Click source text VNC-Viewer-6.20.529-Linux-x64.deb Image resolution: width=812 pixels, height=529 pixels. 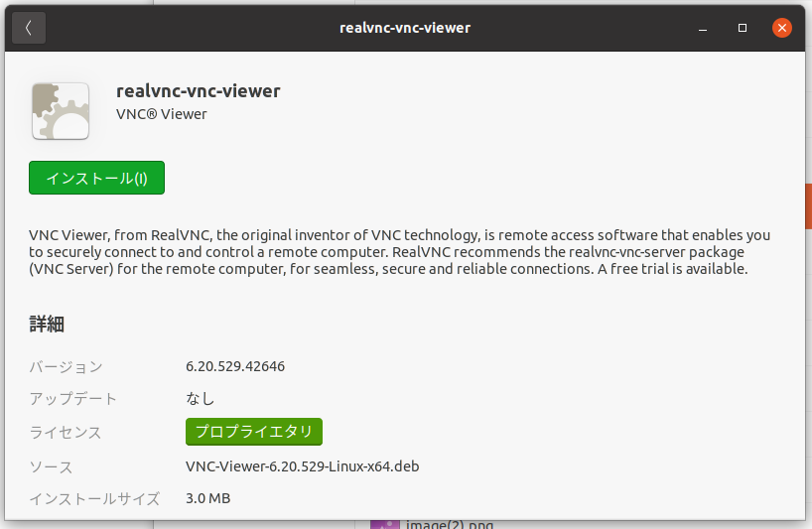point(303,466)
